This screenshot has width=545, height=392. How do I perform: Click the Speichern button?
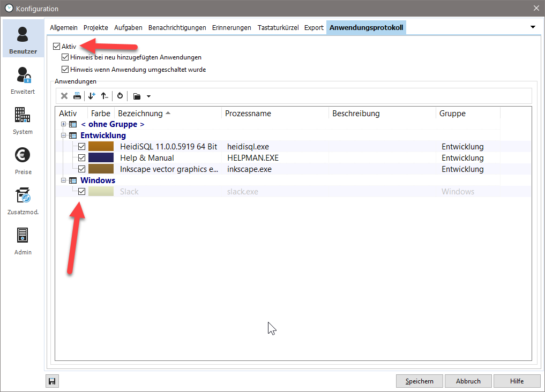click(419, 381)
